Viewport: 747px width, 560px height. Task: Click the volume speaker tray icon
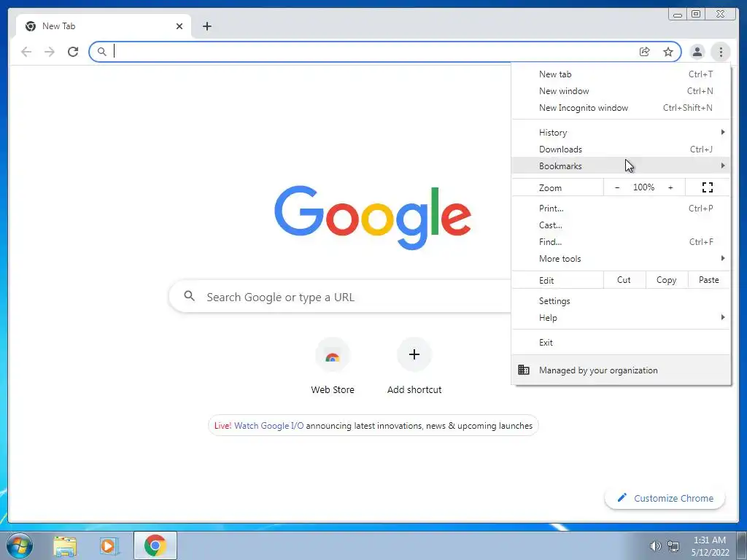[656, 546]
